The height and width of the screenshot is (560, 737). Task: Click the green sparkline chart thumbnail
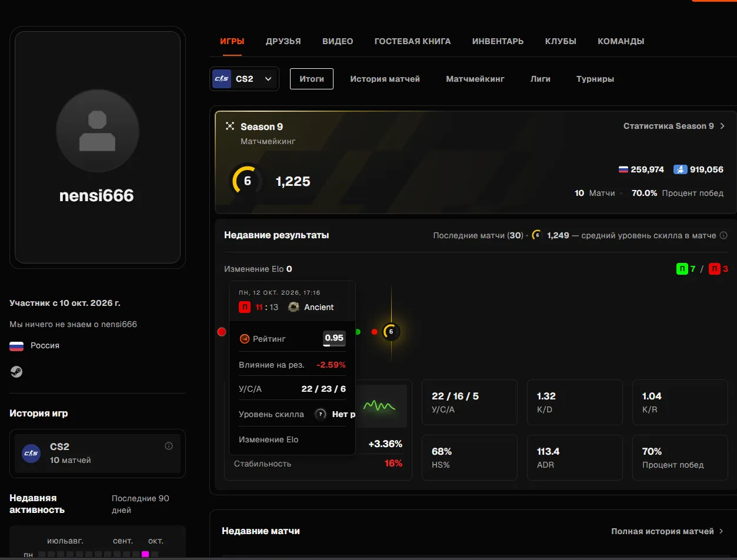pos(380,406)
